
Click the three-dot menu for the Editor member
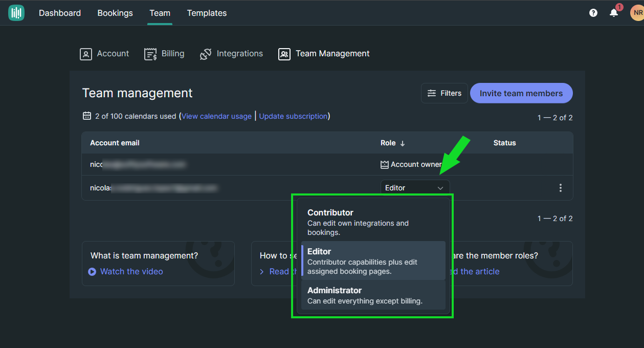[561, 188]
